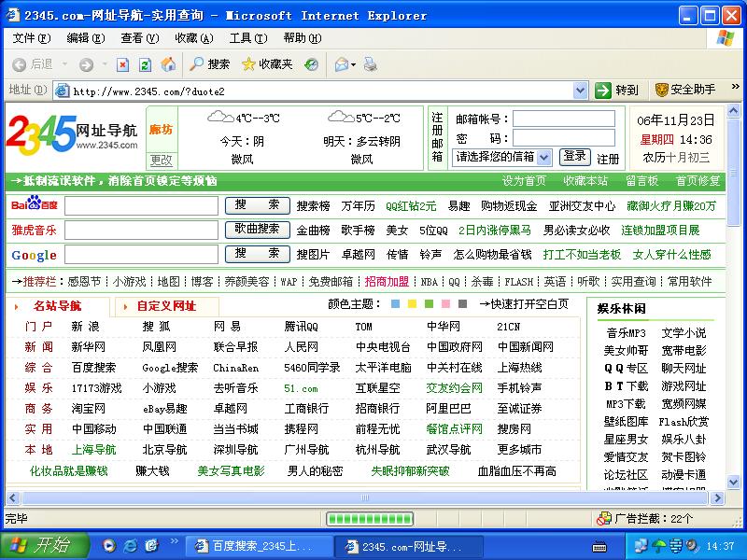Click the 邮箱帐号 input field
This screenshot has height=560, width=747.
[x=564, y=119]
